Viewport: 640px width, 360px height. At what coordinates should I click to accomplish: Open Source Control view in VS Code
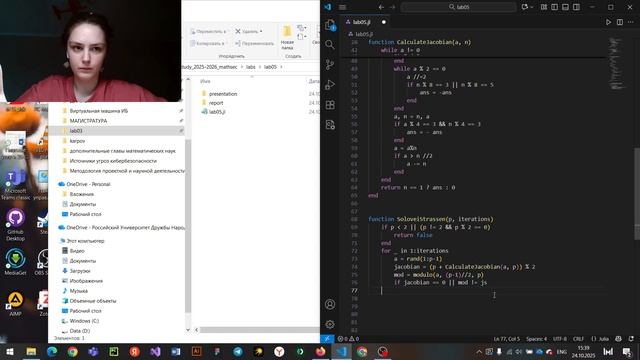click(x=330, y=64)
